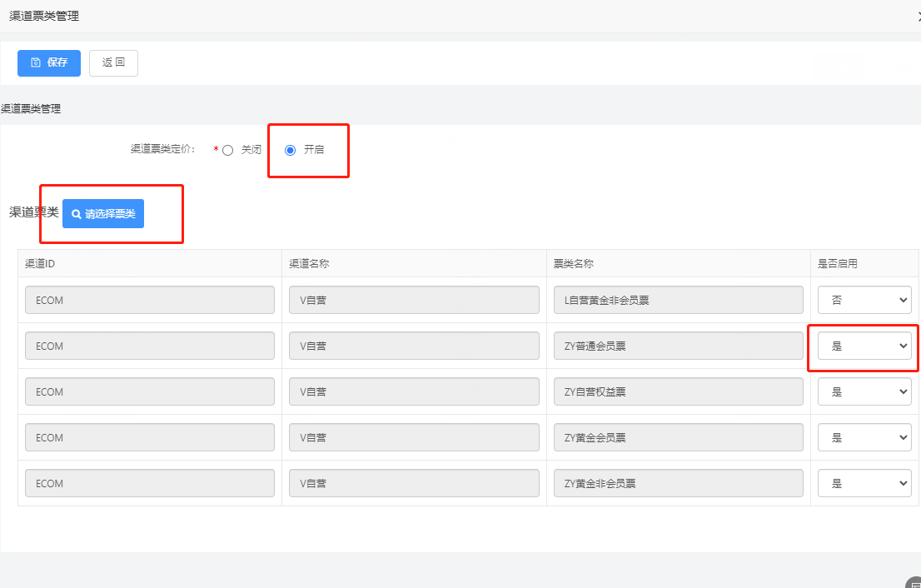Image resolution: width=921 pixels, height=588 pixels.
Task: Select the 开启 radio option
Action: coord(291,151)
